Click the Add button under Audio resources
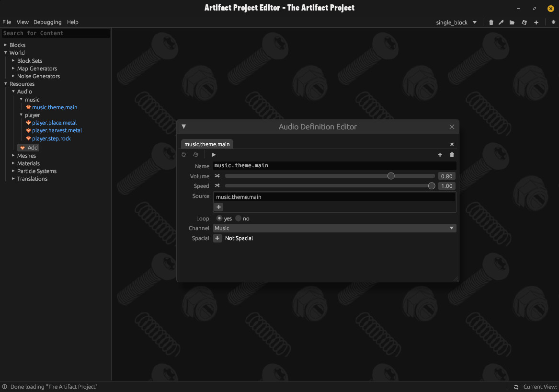Screen dimensions: 559x392 28,148
